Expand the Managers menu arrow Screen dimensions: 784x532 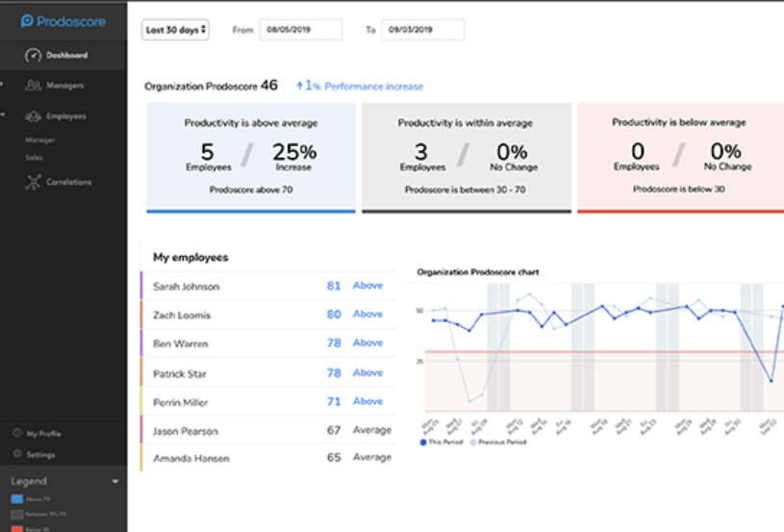(x=2, y=84)
